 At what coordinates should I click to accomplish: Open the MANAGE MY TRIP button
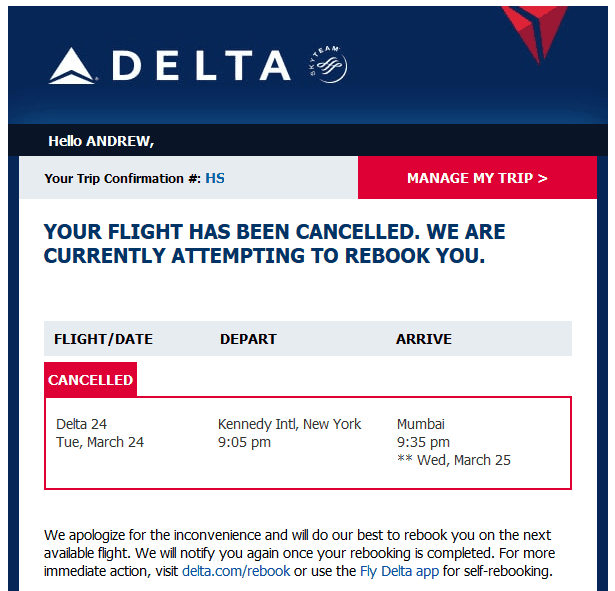click(477, 178)
